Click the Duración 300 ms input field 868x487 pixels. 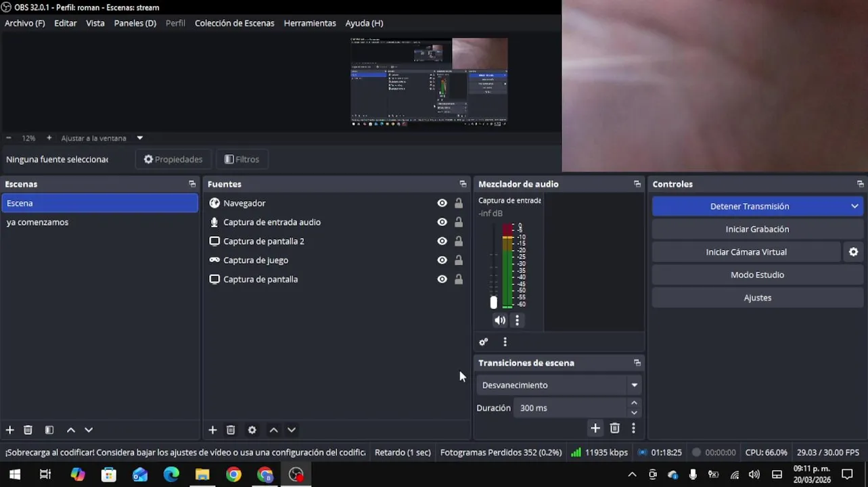tap(570, 408)
